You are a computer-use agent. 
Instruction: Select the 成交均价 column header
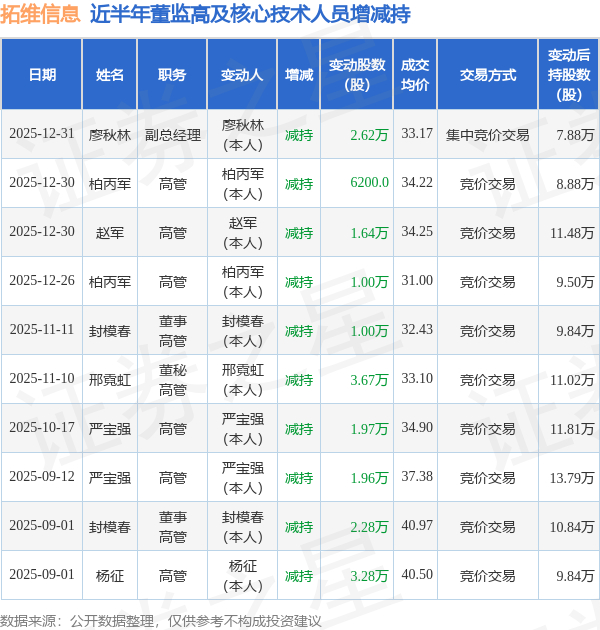click(415, 75)
